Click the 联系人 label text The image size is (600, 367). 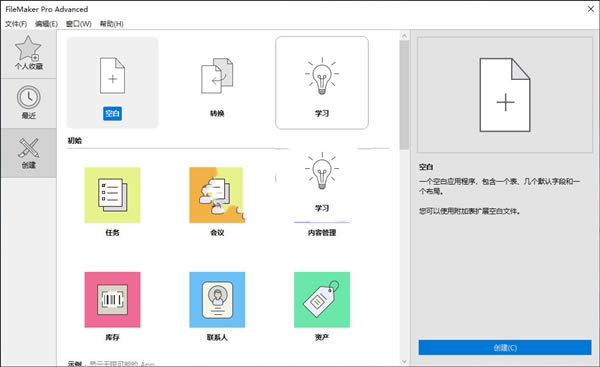[217, 337]
